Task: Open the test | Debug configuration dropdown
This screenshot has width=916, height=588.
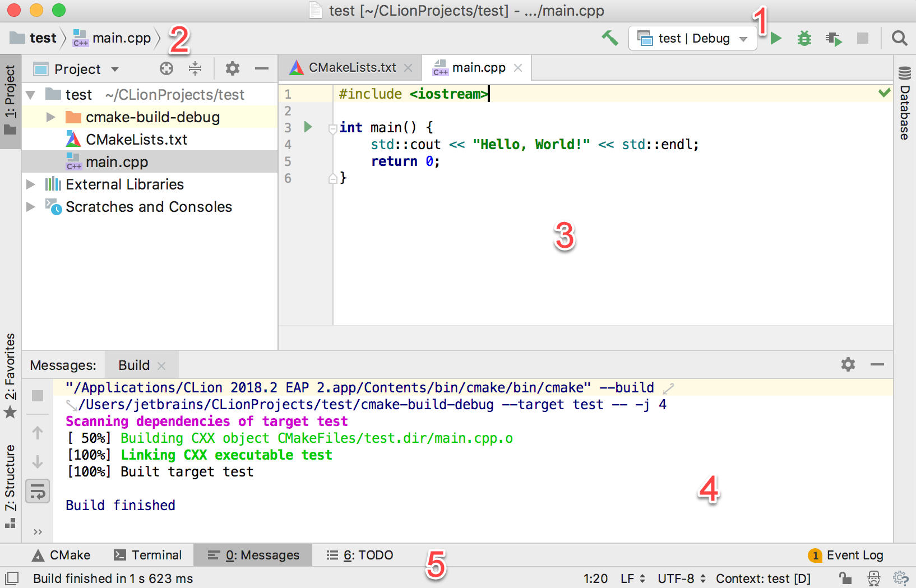Action: pos(693,38)
